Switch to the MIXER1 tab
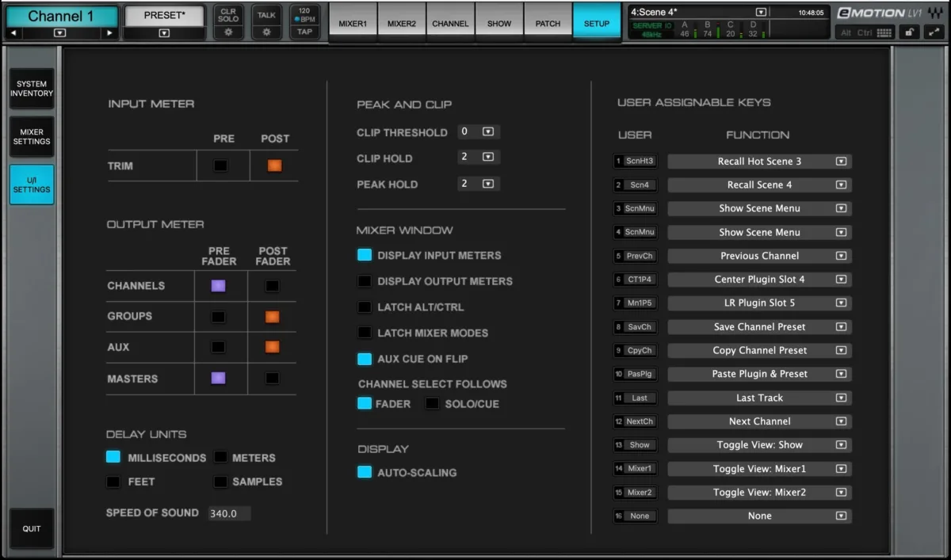The image size is (951, 560). tap(353, 23)
